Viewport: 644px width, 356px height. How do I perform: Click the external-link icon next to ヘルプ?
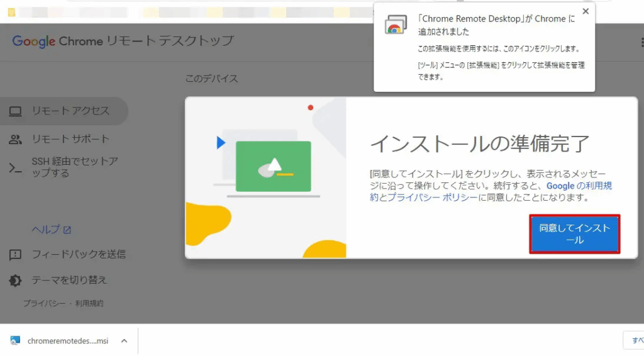point(67,230)
